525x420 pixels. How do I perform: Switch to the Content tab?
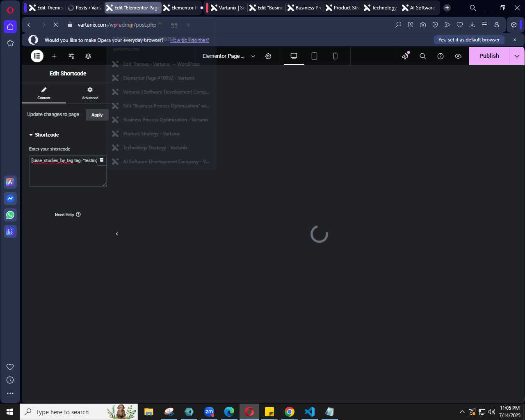[x=44, y=93]
